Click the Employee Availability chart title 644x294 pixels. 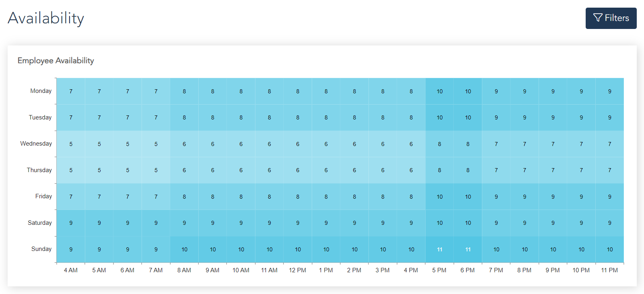coord(56,61)
